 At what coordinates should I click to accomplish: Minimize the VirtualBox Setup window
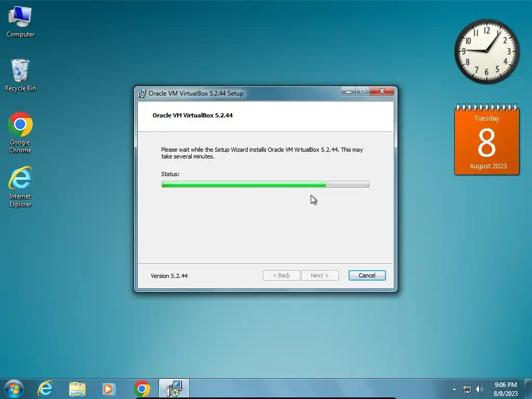[x=349, y=91]
